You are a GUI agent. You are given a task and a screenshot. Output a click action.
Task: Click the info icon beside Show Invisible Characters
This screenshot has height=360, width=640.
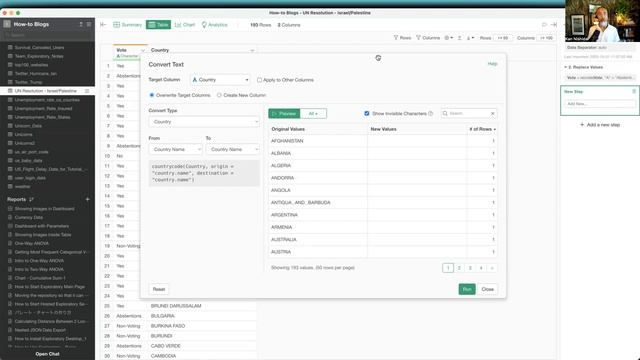click(x=431, y=113)
